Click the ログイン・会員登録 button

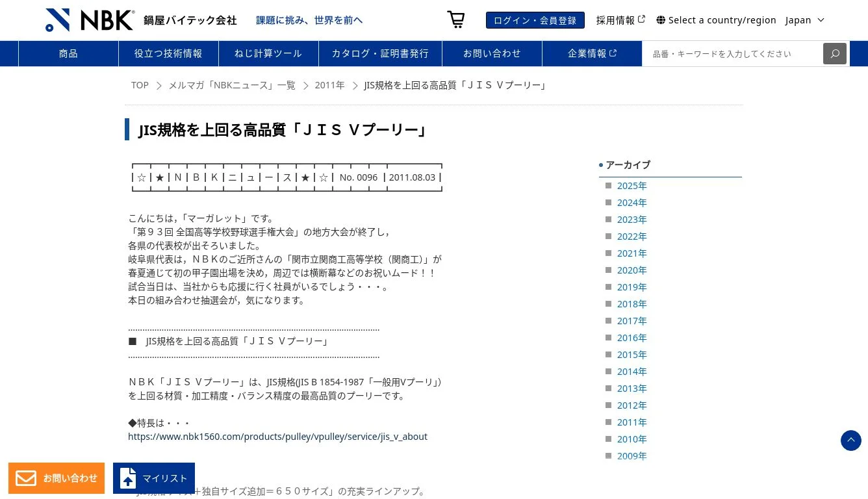[x=535, y=20]
